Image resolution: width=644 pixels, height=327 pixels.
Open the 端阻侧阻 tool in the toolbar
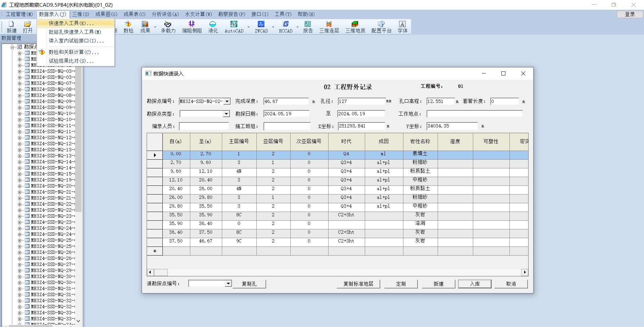point(192,27)
